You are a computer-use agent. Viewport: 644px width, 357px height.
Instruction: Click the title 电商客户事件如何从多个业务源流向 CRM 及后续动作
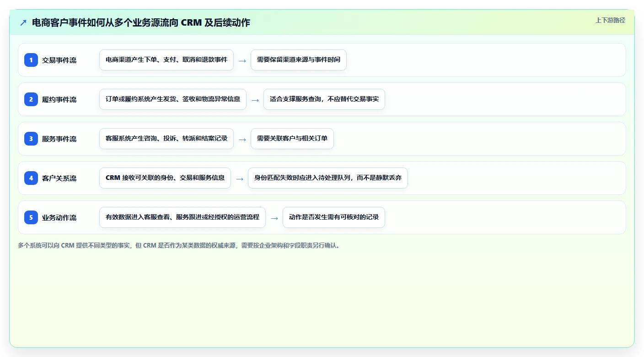click(141, 22)
